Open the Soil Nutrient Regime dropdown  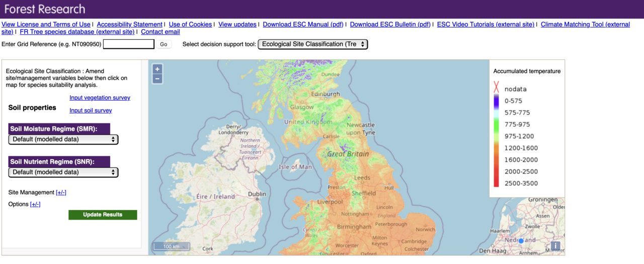coord(63,172)
